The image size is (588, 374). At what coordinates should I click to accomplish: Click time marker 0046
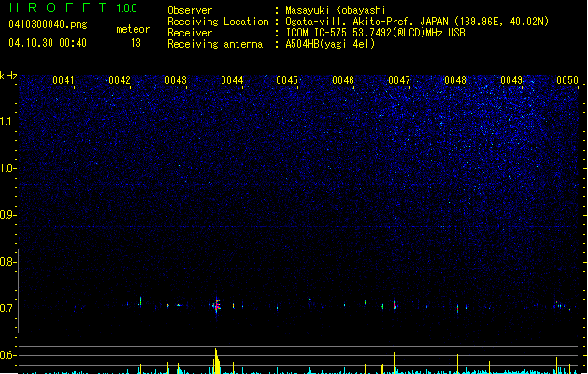pyautogui.click(x=343, y=80)
